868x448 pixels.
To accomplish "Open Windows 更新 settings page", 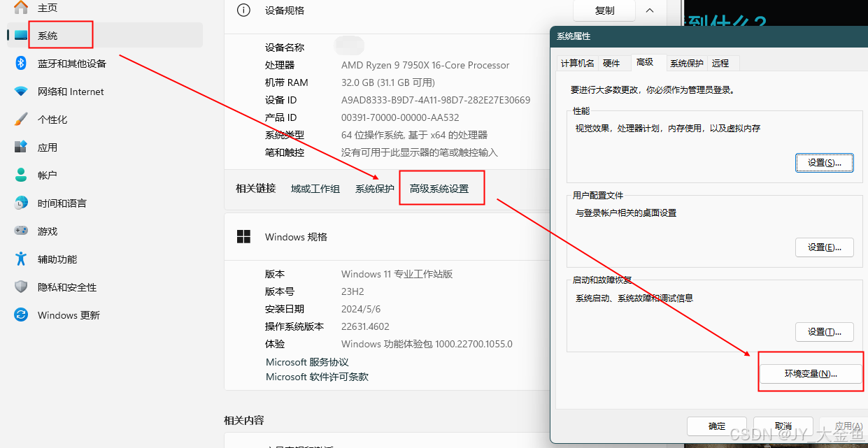I will [105, 315].
